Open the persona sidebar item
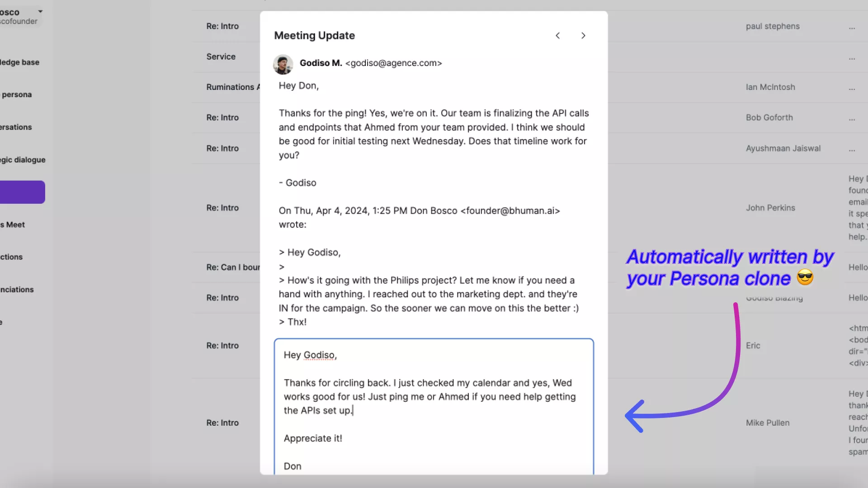The width and height of the screenshot is (868, 488). [17, 94]
